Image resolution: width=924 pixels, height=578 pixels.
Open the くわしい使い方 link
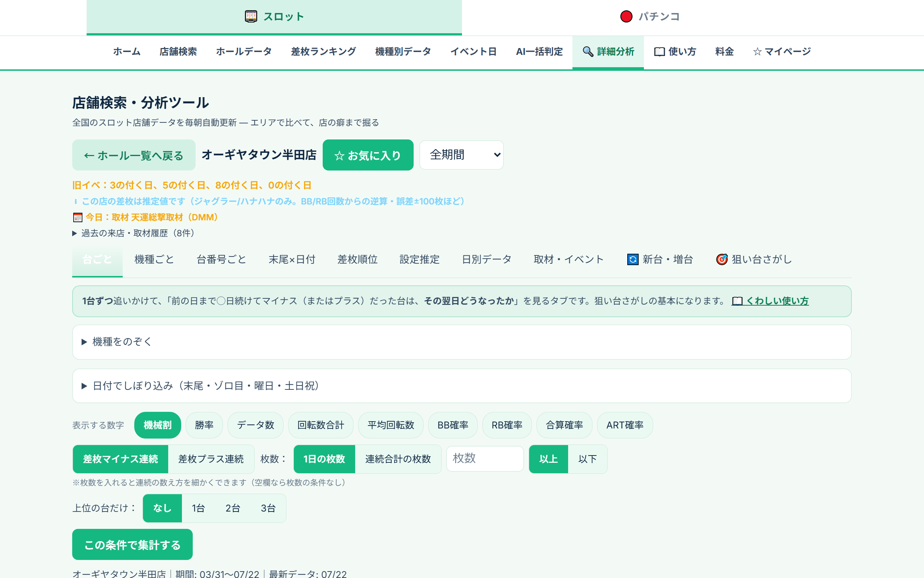click(770, 301)
